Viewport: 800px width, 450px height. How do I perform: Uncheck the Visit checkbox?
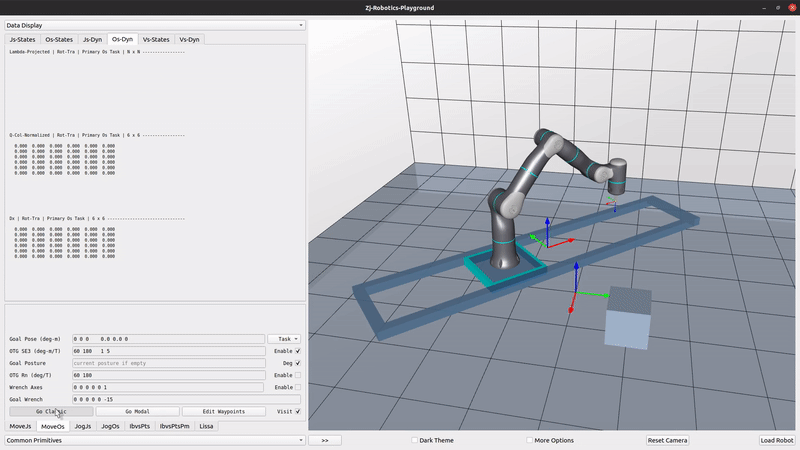[x=297, y=411]
